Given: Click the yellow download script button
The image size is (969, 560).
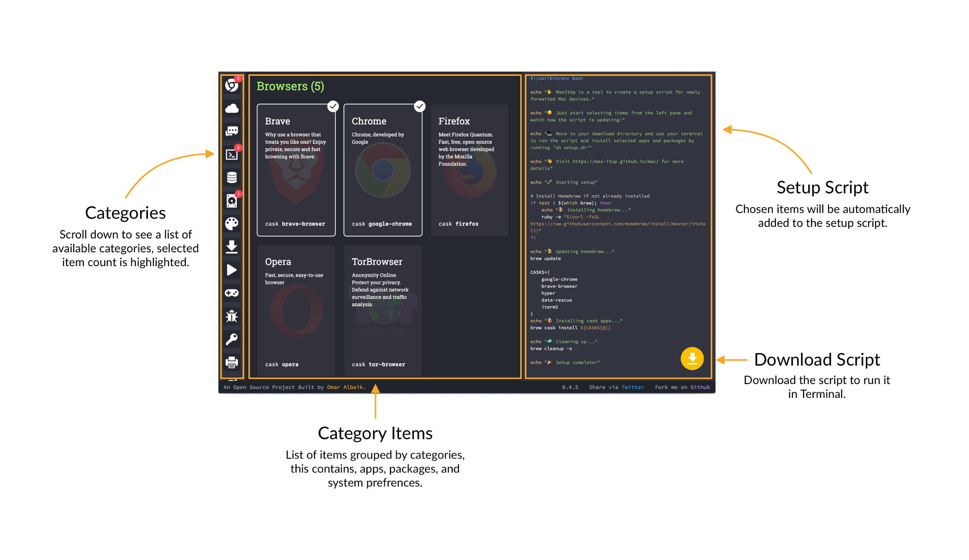Looking at the screenshot, I should pos(692,359).
